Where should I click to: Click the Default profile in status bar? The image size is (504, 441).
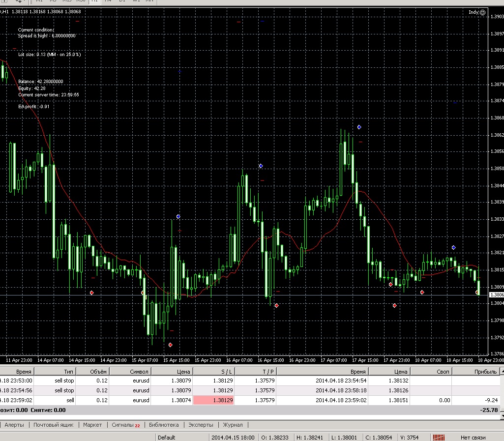(166, 438)
